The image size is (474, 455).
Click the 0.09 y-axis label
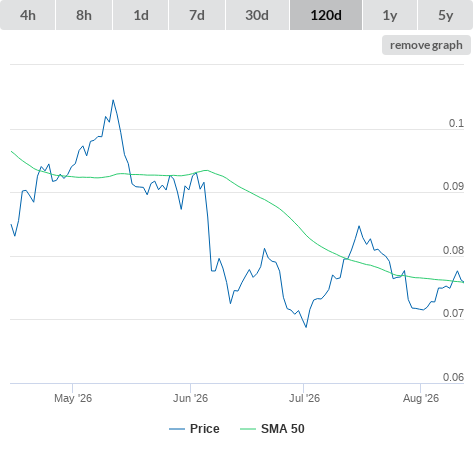453,186
